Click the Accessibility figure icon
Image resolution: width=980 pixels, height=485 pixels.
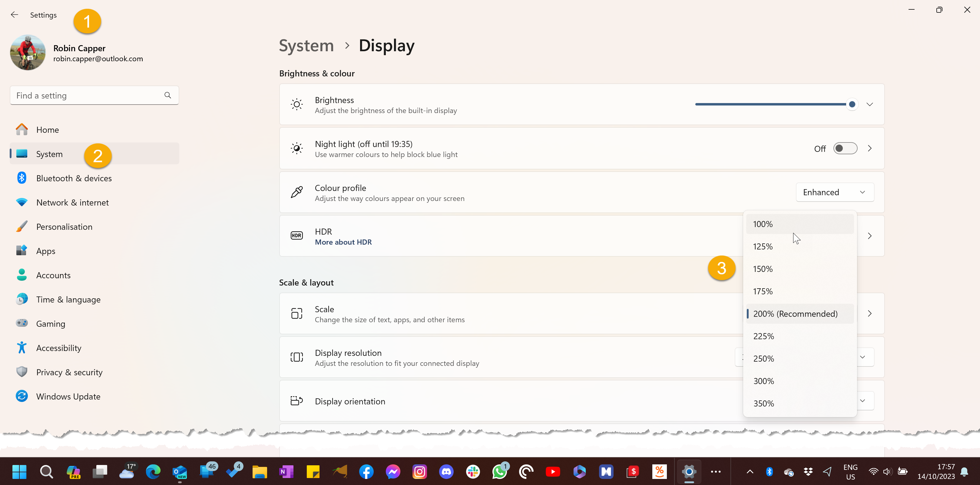(22, 348)
